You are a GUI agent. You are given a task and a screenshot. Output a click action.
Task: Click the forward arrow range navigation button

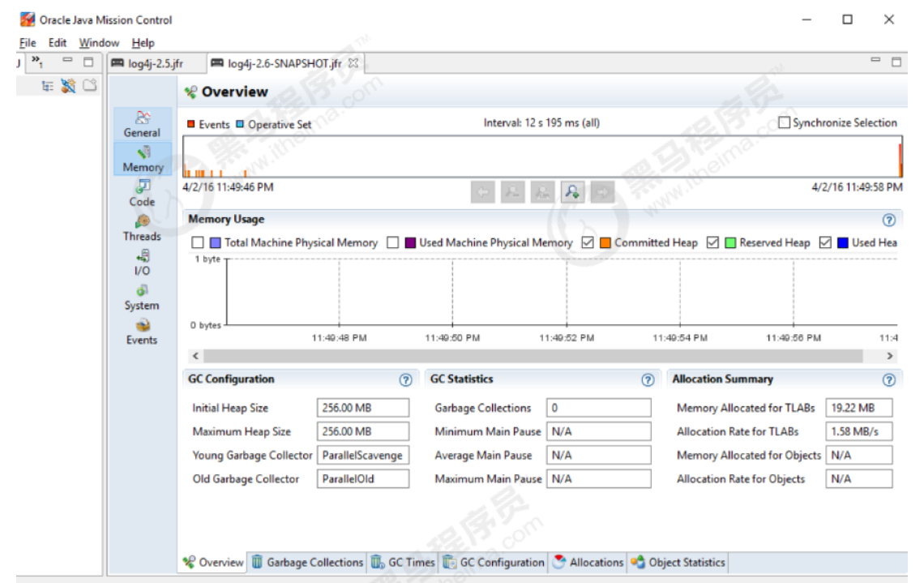click(602, 191)
